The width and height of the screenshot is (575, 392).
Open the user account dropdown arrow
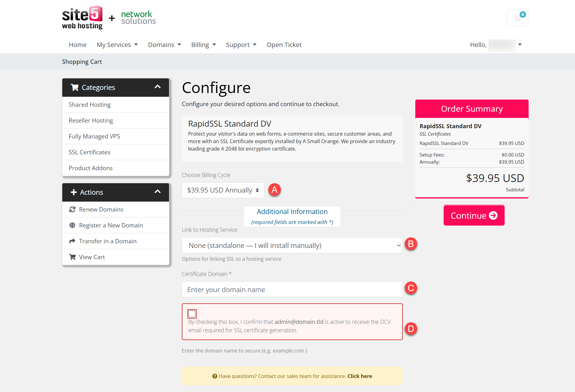click(x=520, y=44)
